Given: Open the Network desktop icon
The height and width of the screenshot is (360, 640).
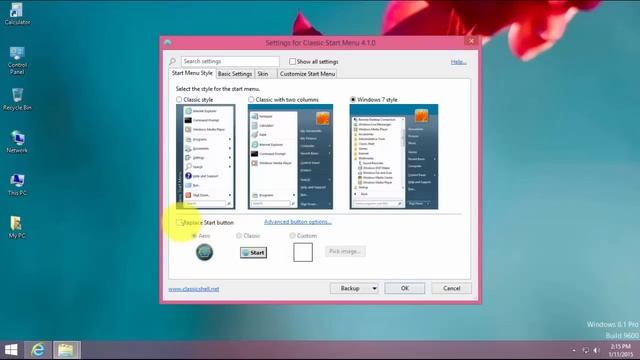Looking at the screenshot, I should click(x=17, y=142).
